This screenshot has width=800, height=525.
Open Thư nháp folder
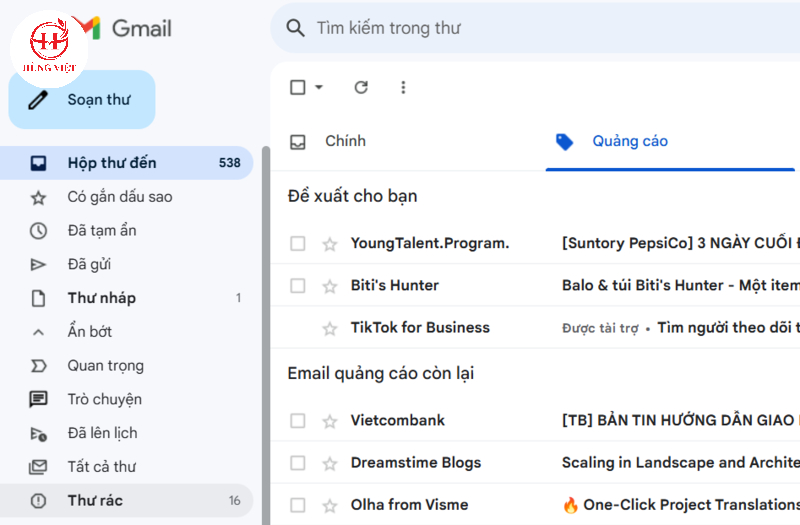(x=127, y=298)
